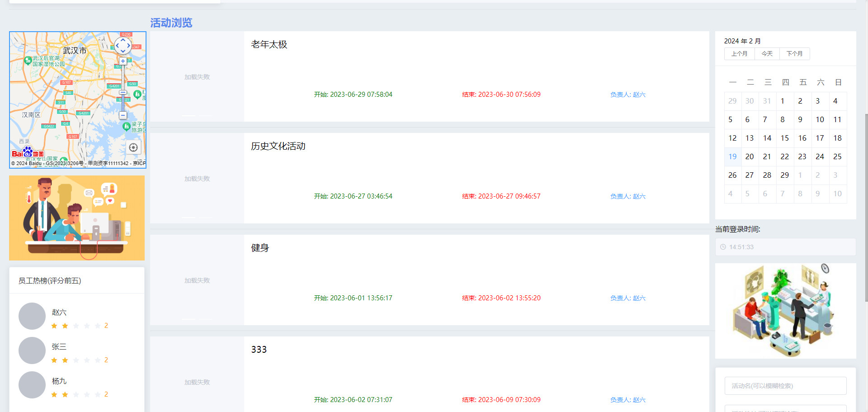
Task: Open the 健身 activity entry
Action: [260, 248]
